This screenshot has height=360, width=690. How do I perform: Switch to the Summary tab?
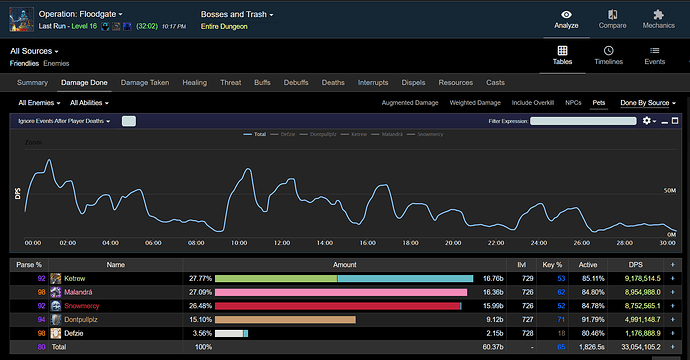32,82
